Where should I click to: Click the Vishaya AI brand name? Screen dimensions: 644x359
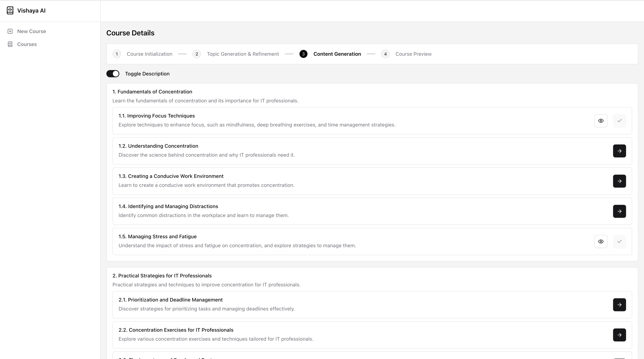tap(31, 10)
